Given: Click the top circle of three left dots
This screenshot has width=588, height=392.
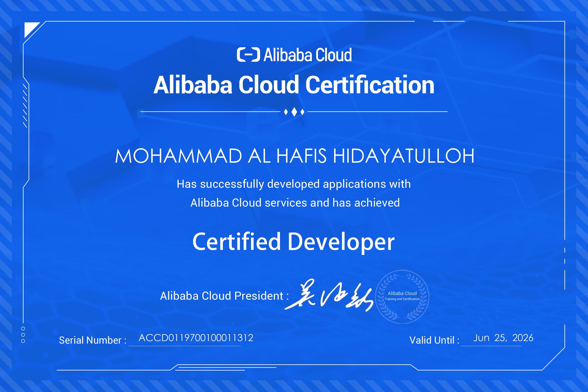Looking at the screenshot, I should pos(23,328).
